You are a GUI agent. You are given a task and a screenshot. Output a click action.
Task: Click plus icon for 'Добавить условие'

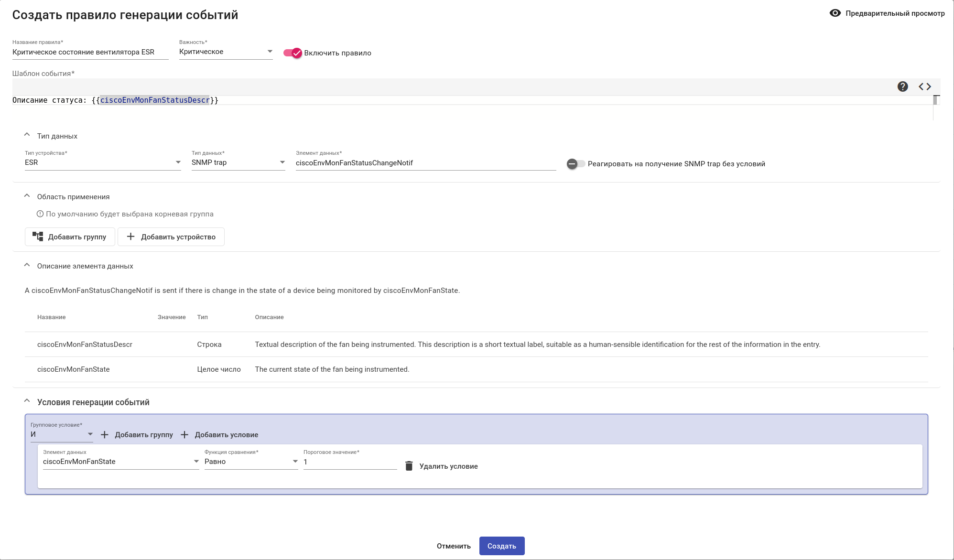184,435
